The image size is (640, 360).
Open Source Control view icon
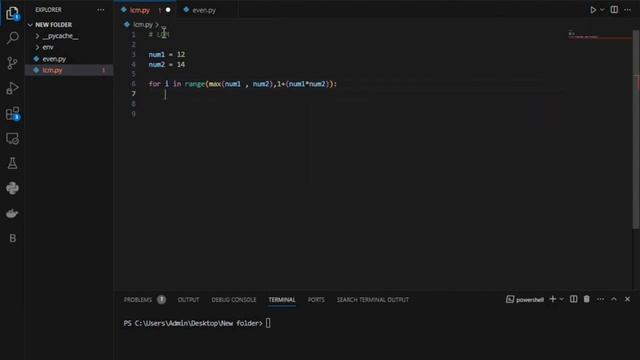tap(12, 63)
